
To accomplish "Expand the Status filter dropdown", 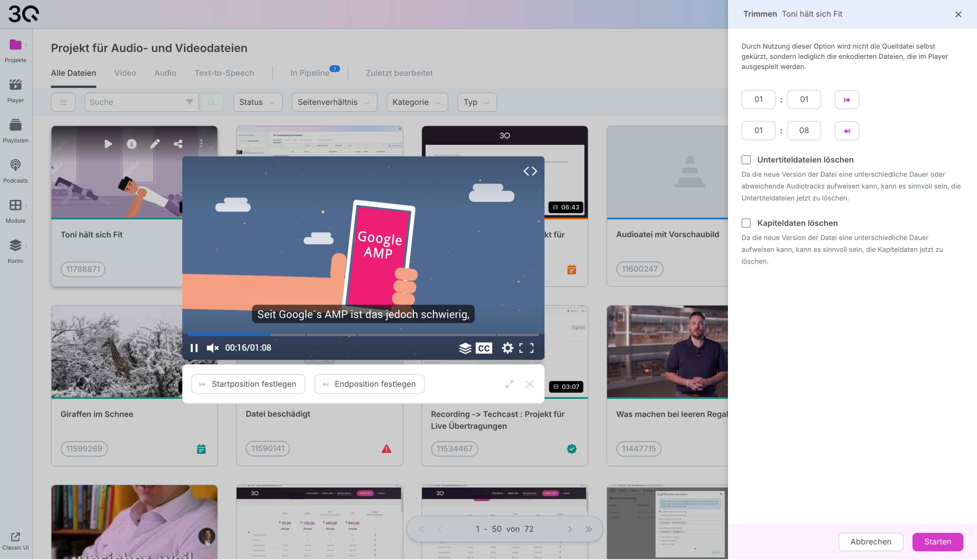I will 257,102.
